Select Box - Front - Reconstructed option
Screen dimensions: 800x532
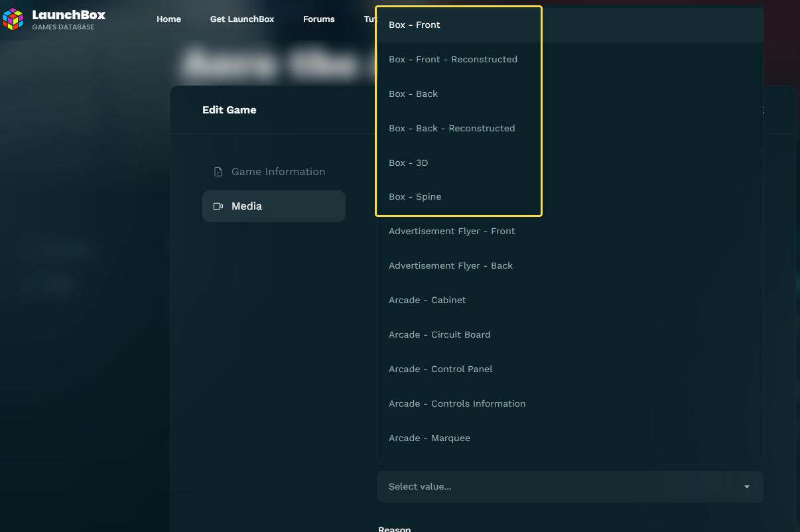pos(453,60)
